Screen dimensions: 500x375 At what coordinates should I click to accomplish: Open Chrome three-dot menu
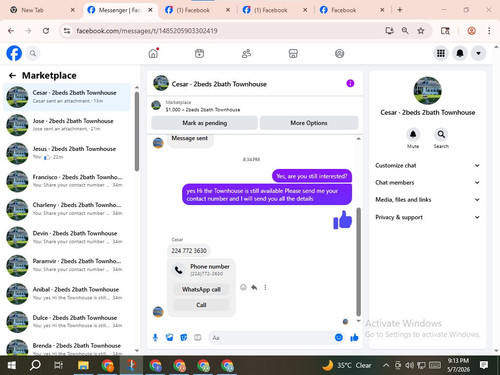click(489, 31)
